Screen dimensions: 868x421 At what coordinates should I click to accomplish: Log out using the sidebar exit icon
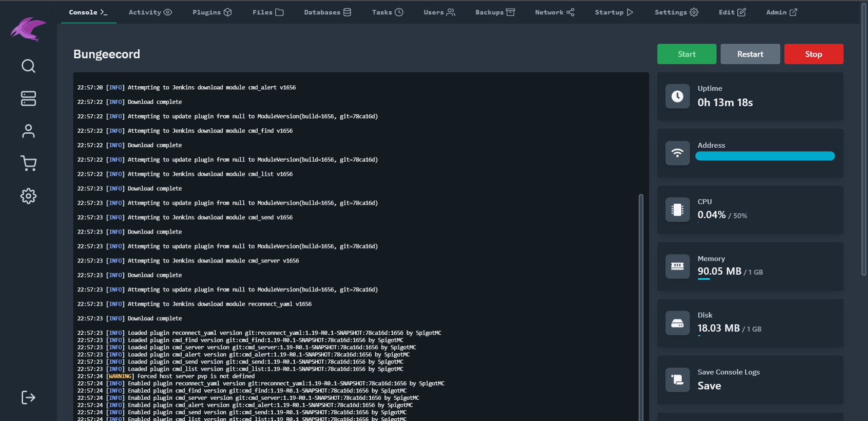coord(28,397)
